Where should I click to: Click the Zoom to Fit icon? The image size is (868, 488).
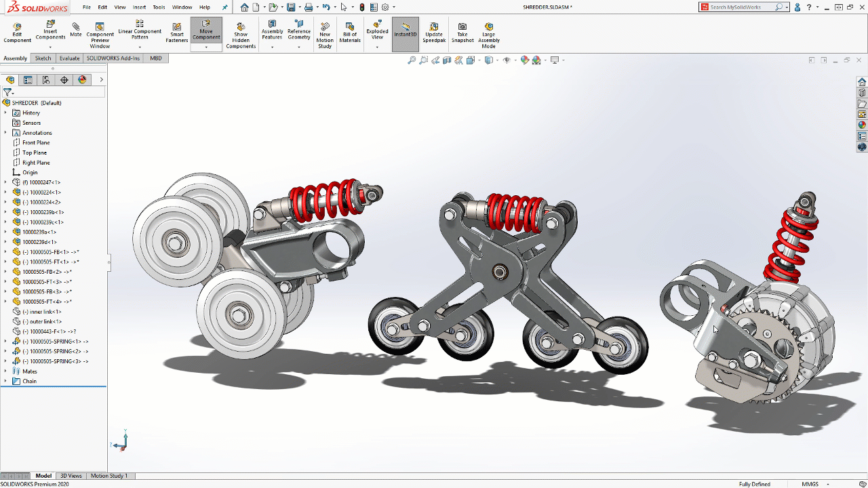coord(411,60)
